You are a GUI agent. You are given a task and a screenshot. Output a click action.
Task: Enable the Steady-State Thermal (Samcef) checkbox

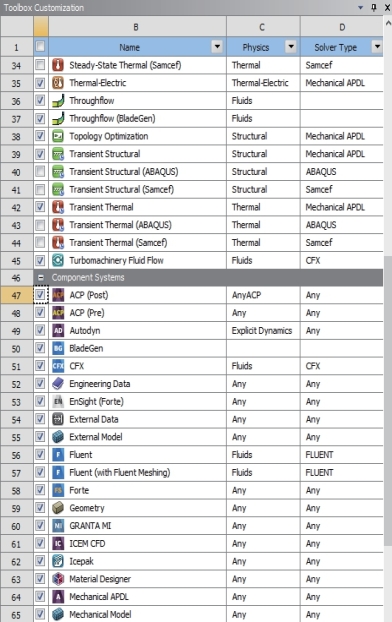(x=40, y=65)
